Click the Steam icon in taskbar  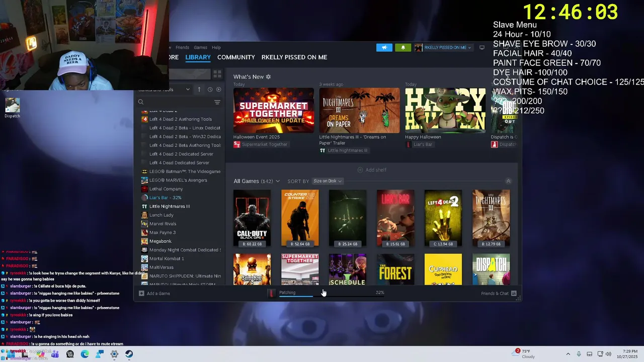129,354
